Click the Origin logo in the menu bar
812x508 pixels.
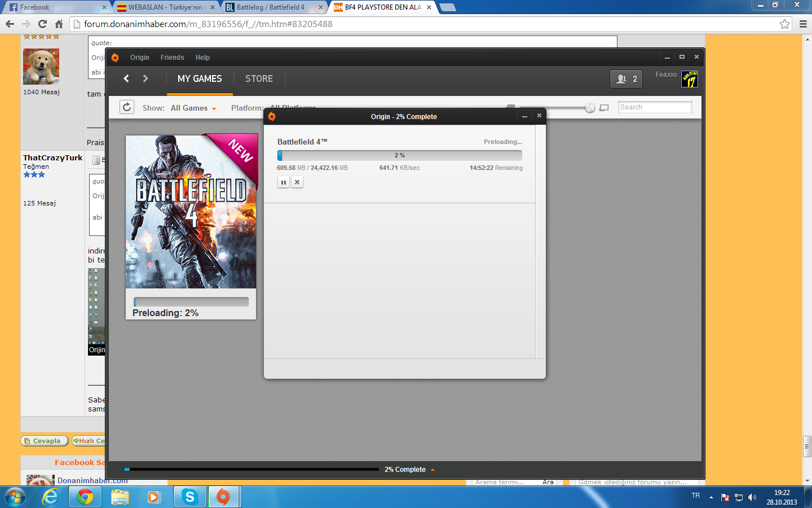pos(115,58)
